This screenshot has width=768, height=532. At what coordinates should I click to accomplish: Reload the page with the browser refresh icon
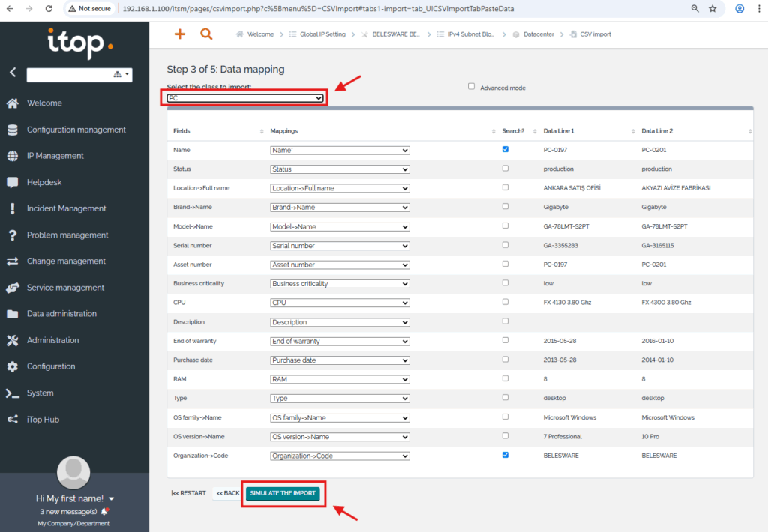[49, 9]
